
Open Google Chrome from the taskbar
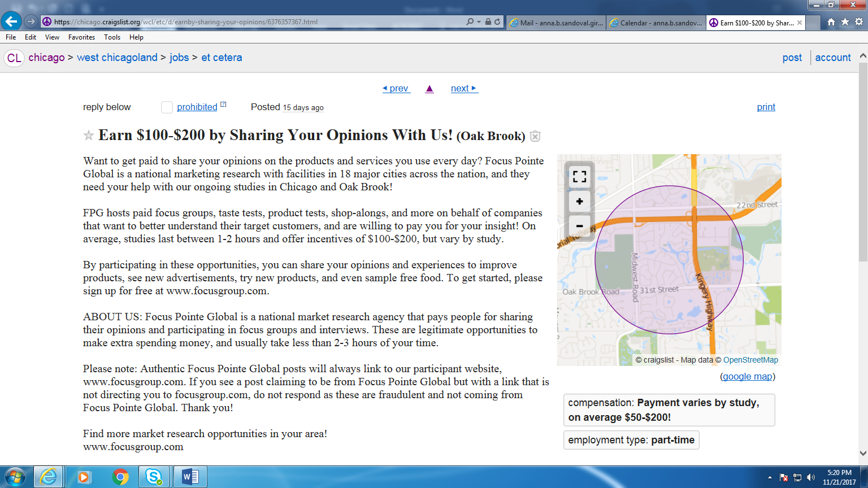[x=120, y=477]
